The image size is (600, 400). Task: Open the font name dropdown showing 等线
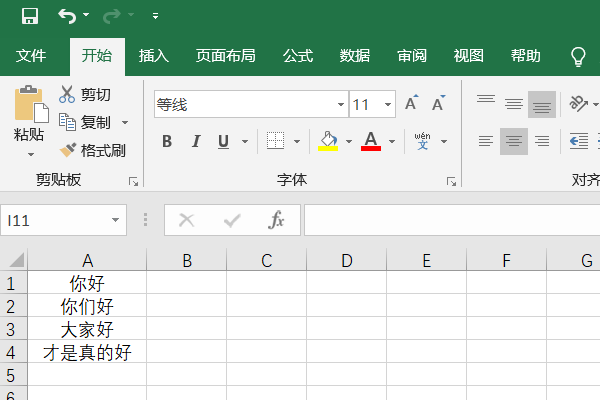tap(341, 104)
